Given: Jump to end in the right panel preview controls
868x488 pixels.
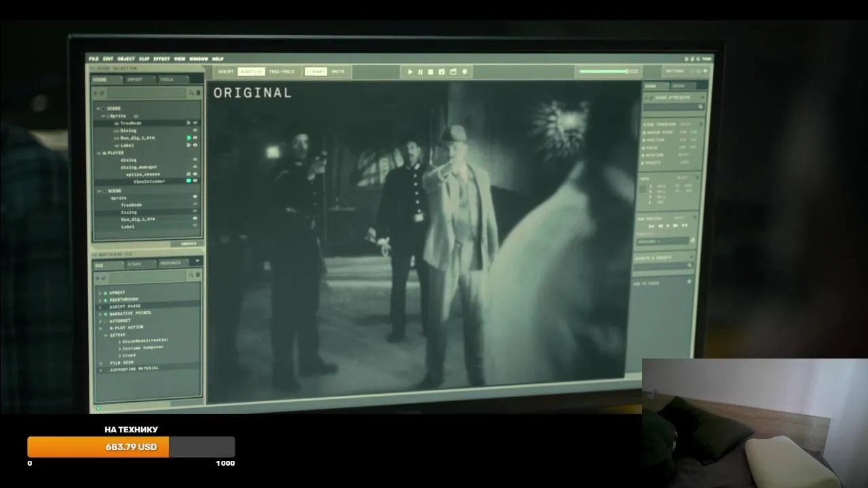Looking at the screenshot, I should pos(684,226).
